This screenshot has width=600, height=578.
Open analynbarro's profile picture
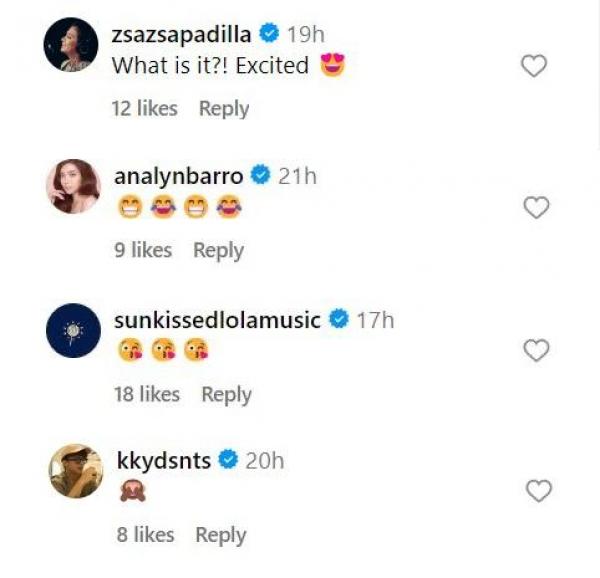(75, 186)
